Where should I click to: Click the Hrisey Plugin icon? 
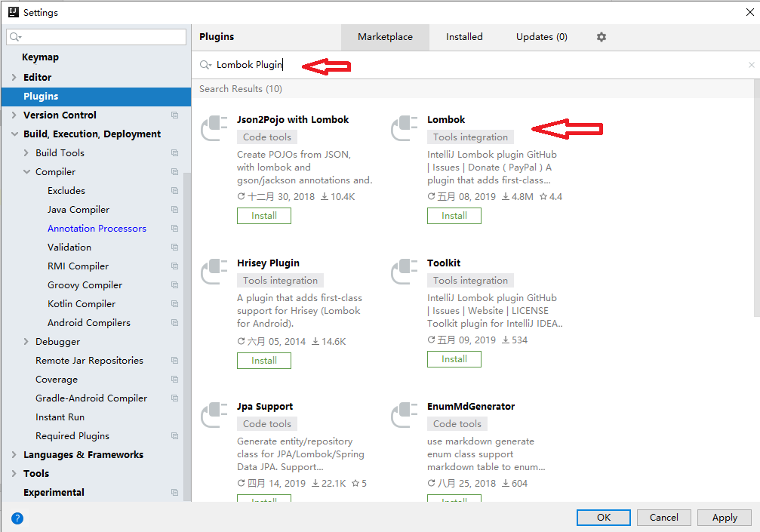pyautogui.click(x=214, y=272)
